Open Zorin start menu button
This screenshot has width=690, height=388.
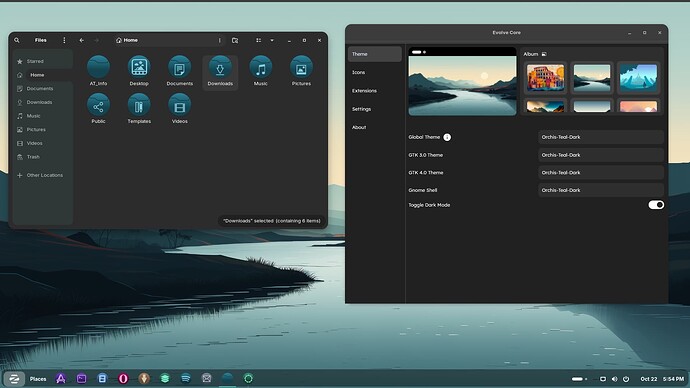pyautogui.click(x=14, y=379)
